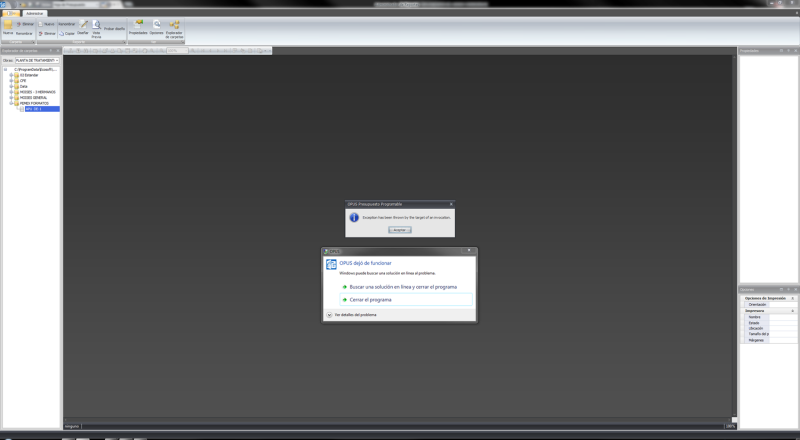Expand the 'Ver detalles del problema' chevron
Screen dimensions: 800x440
pyautogui.click(x=330, y=314)
